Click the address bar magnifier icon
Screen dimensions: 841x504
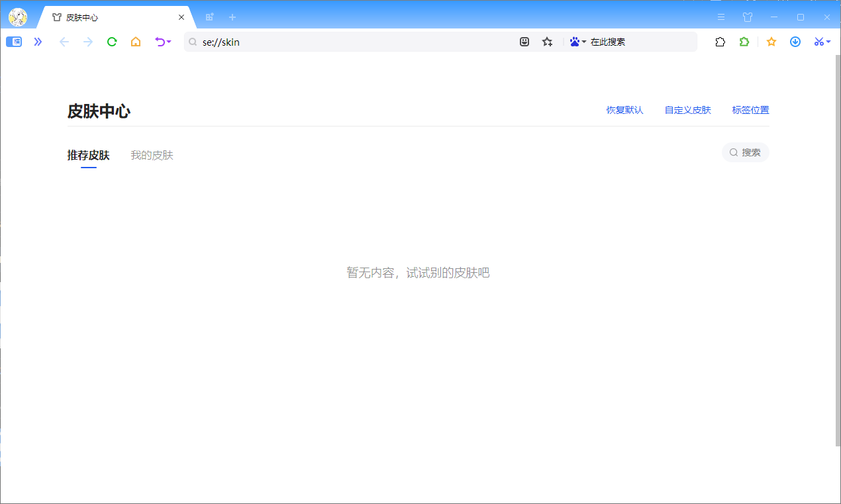193,42
